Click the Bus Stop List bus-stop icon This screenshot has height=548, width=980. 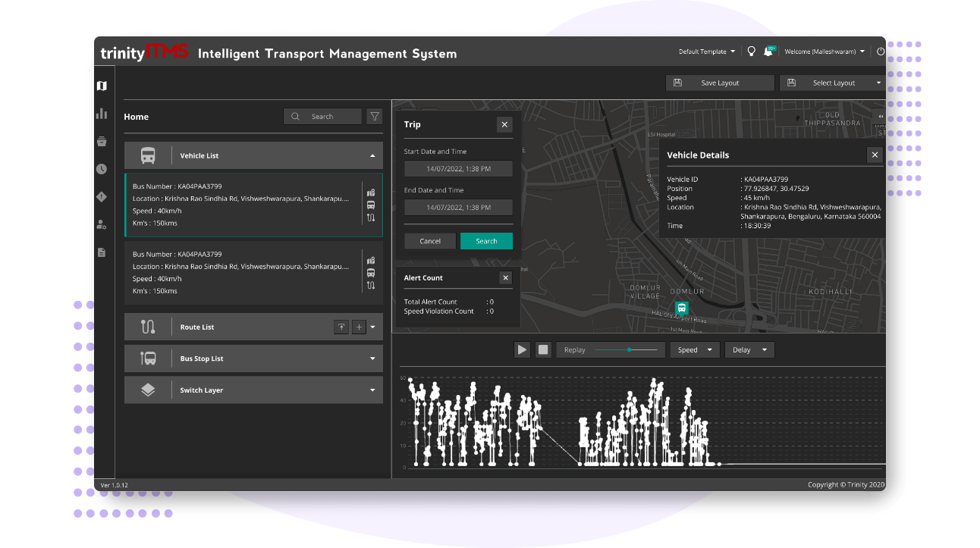(148, 359)
